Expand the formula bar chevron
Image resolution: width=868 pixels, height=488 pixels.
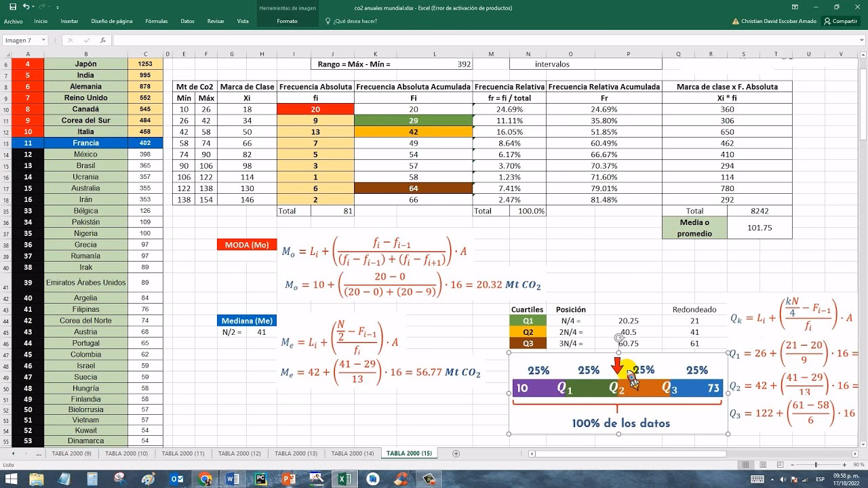pyautogui.click(x=862, y=40)
